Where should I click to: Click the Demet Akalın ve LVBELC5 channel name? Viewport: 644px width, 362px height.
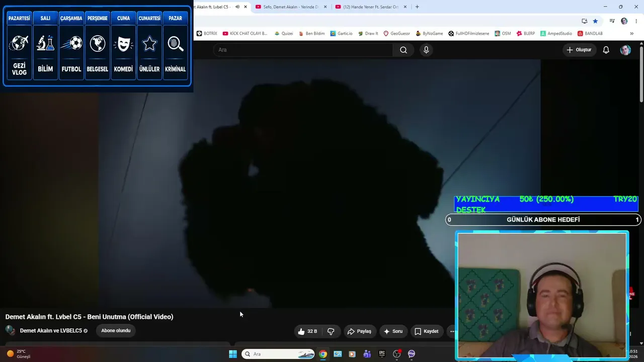point(51,331)
